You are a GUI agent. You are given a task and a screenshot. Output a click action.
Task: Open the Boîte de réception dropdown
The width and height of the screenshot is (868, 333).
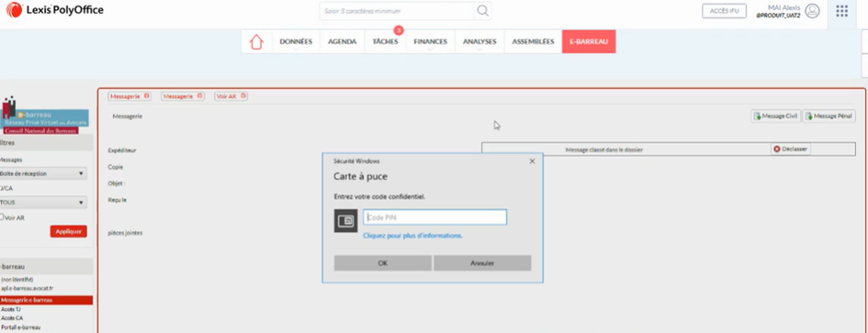click(43, 173)
